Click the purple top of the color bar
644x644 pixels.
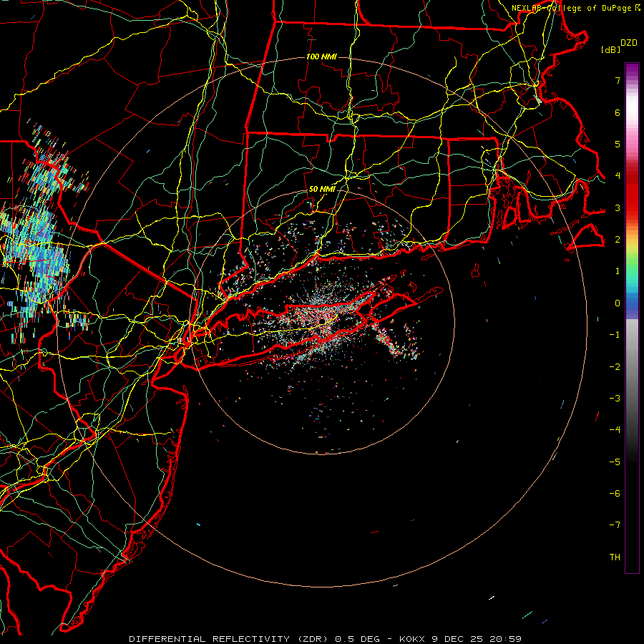coord(632,69)
